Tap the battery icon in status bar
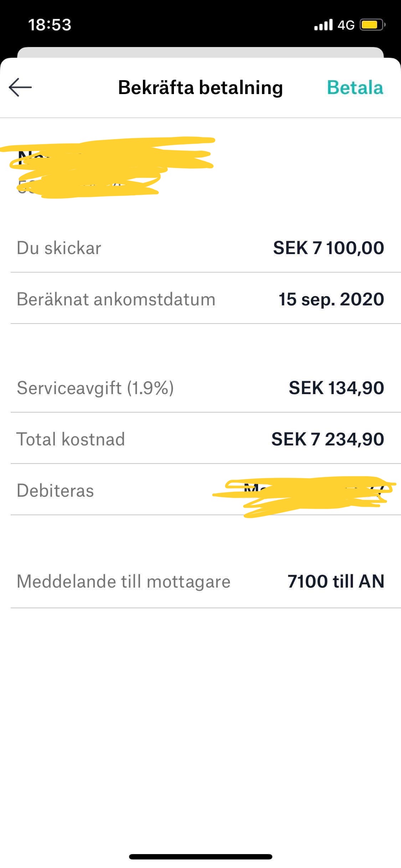The height and width of the screenshot is (868, 401). pyautogui.click(x=372, y=25)
